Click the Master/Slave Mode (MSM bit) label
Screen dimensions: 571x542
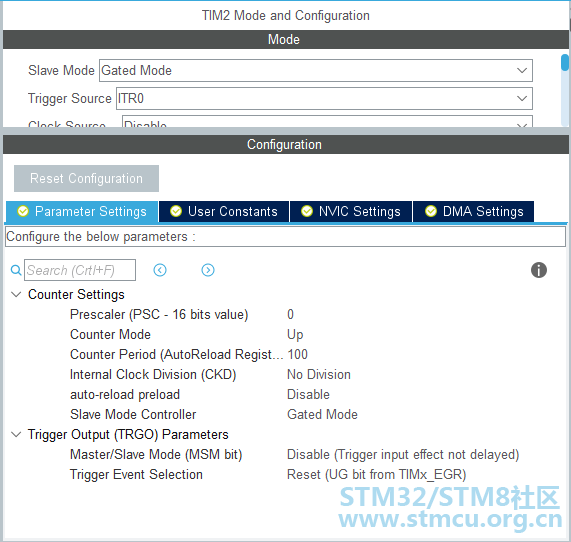[156, 455]
